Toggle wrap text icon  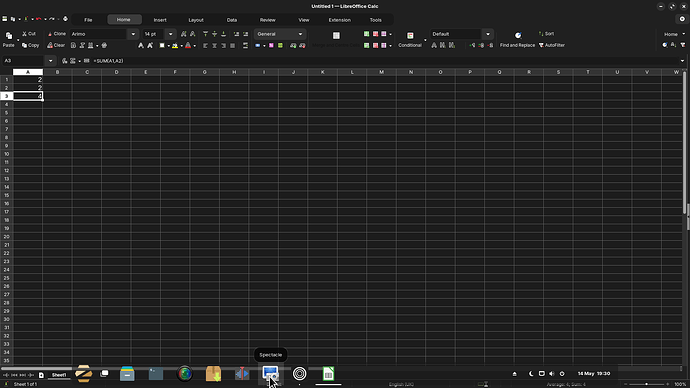(x=245, y=45)
